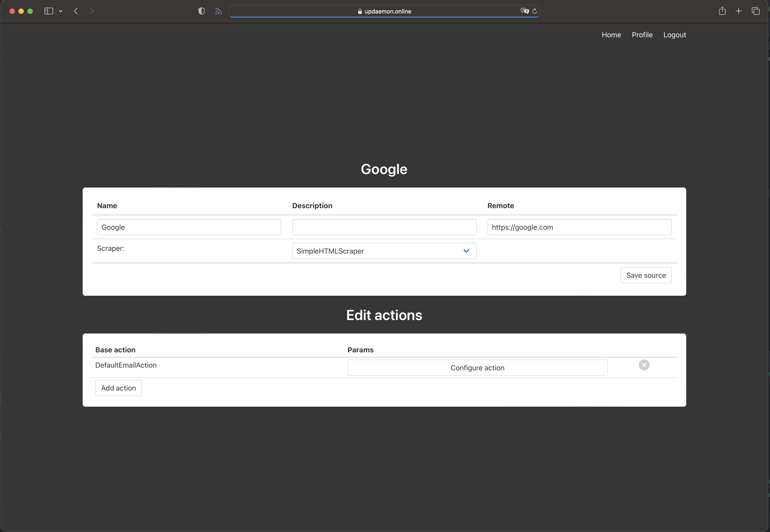Show the tab overview icon
770x532 pixels.
pos(756,11)
